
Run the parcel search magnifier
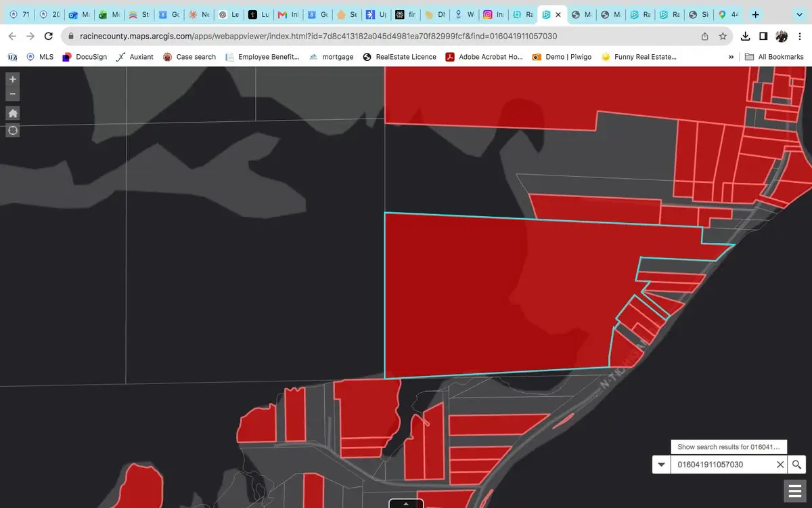tap(797, 465)
